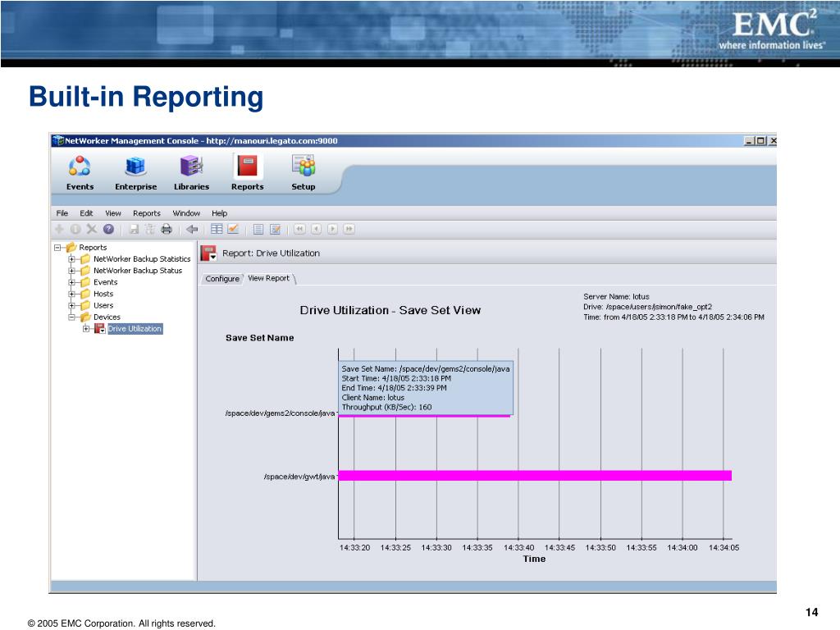Expand NetWorker Backup Statistics folder
840x630 pixels.
click(71, 259)
